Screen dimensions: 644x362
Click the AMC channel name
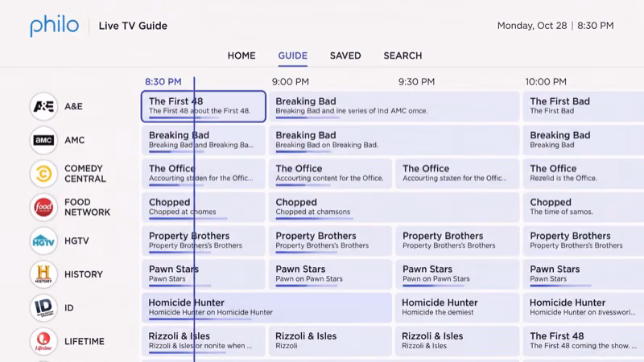74,140
